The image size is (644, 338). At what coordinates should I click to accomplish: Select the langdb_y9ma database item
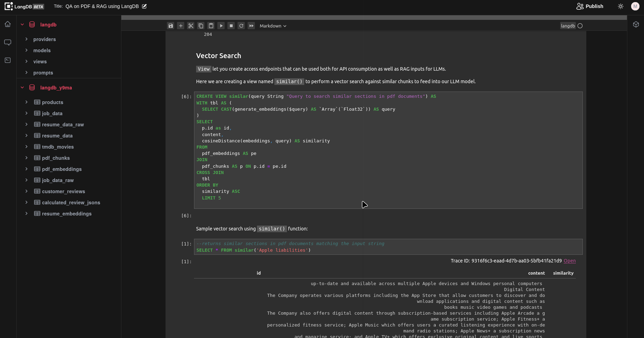[x=56, y=88]
